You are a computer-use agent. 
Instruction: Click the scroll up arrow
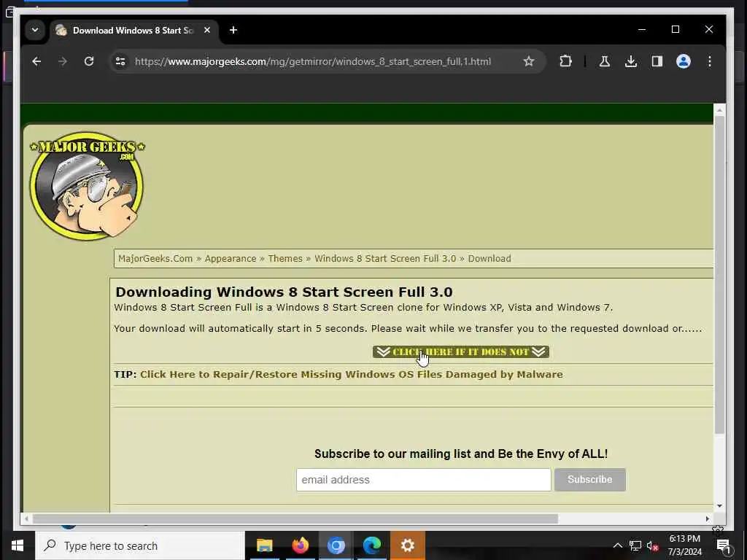pyautogui.click(x=719, y=110)
